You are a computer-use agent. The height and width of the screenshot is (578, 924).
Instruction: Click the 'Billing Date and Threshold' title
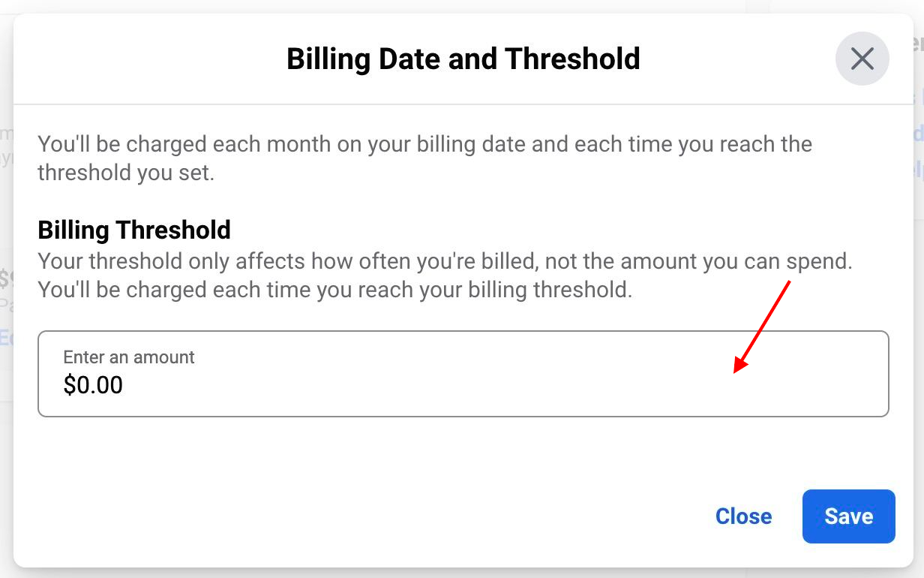point(463,59)
